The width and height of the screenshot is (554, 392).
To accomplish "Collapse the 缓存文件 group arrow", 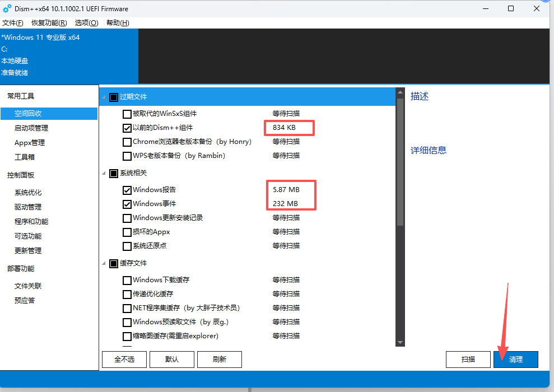I will [x=104, y=263].
